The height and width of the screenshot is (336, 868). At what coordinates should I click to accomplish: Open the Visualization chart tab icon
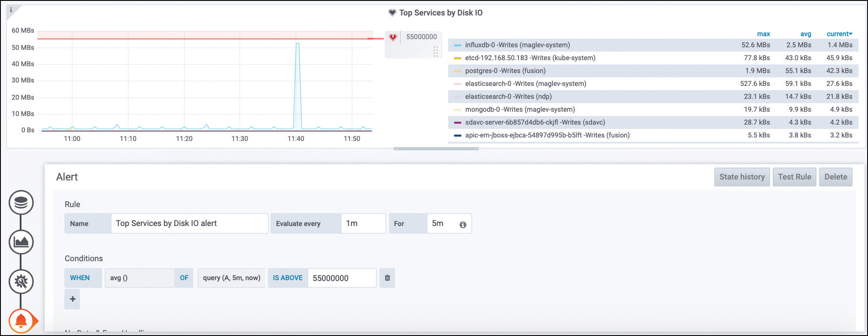click(21, 242)
